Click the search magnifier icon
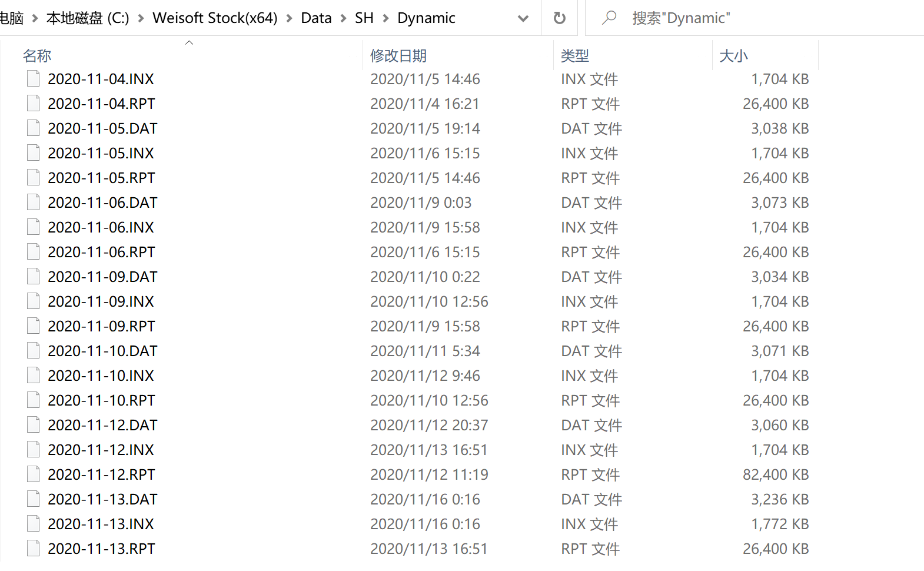 [x=609, y=18]
